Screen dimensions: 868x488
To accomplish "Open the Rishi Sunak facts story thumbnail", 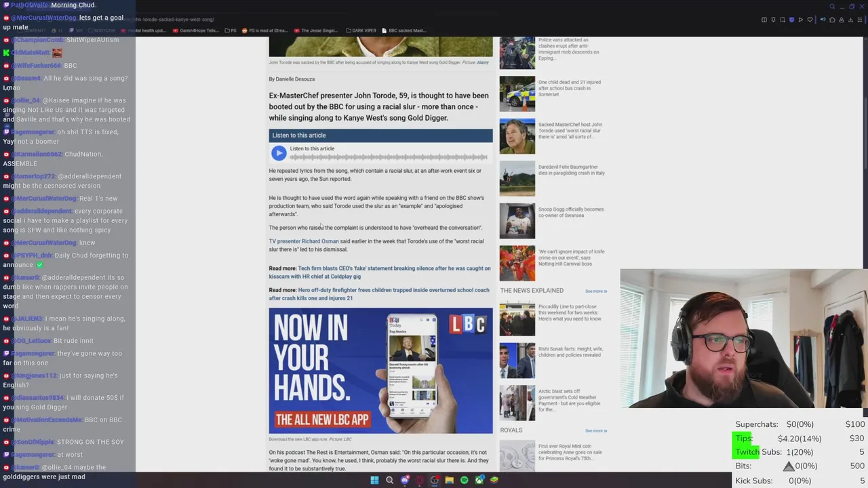I will (517, 361).
